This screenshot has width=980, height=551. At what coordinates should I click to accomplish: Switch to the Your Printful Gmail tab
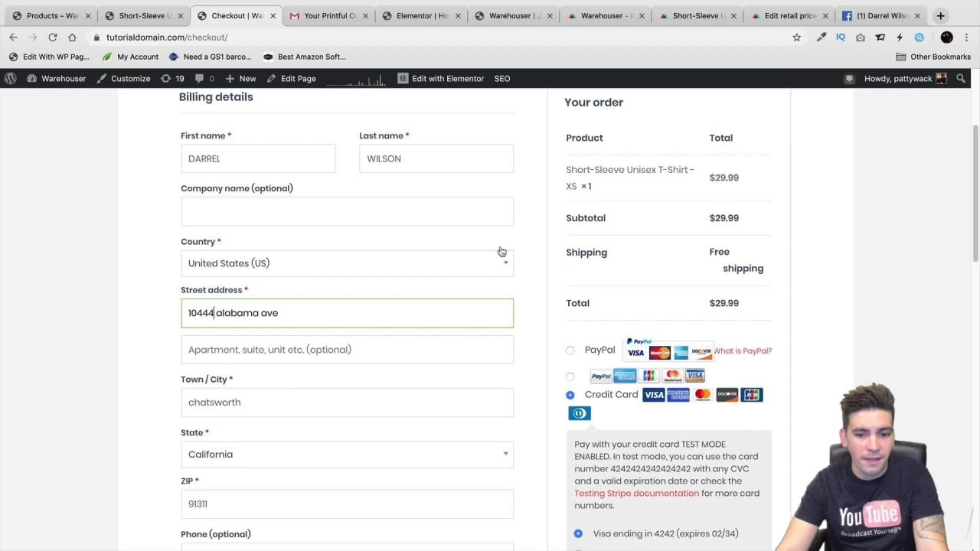[x=328, y=15]
